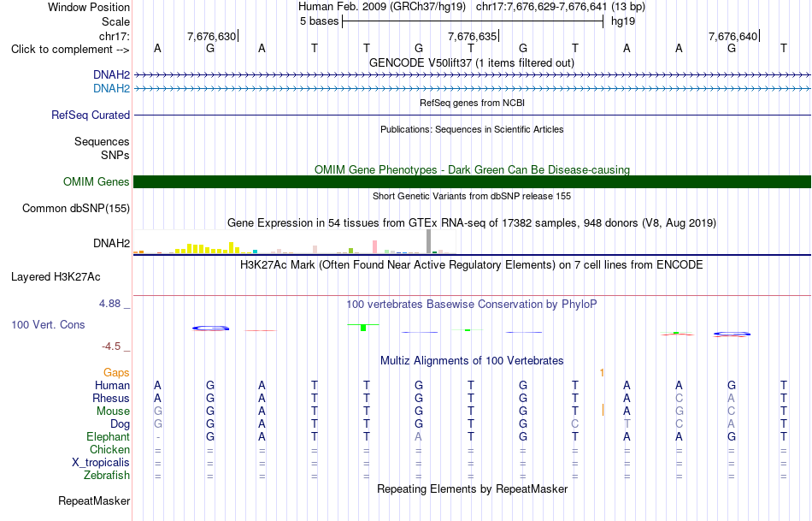Click the faded T base in Dog row

click(x=627, y=424)
